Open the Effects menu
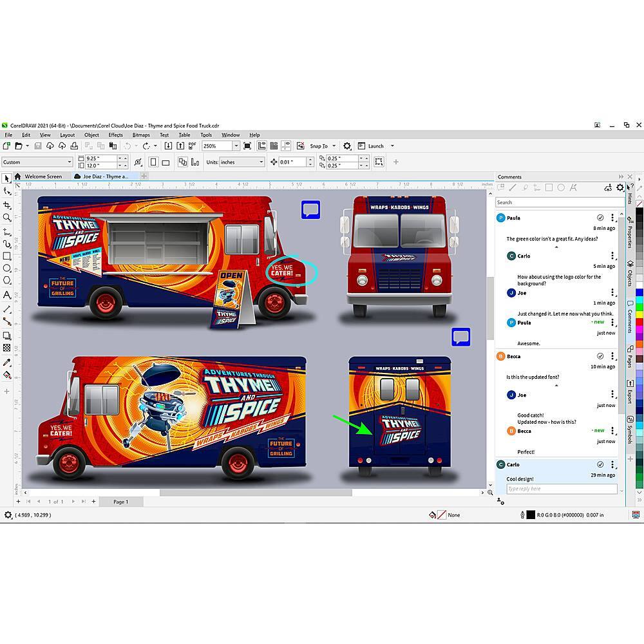 [x=116, y=135]
